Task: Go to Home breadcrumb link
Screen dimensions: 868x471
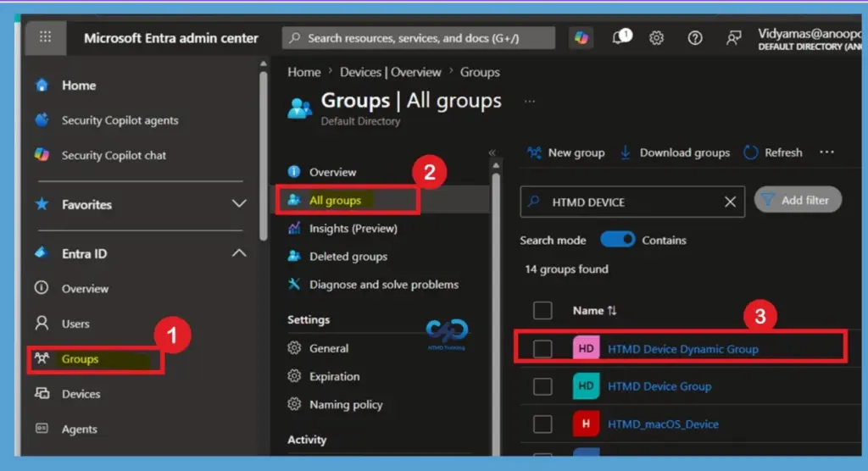Action: 304,72
